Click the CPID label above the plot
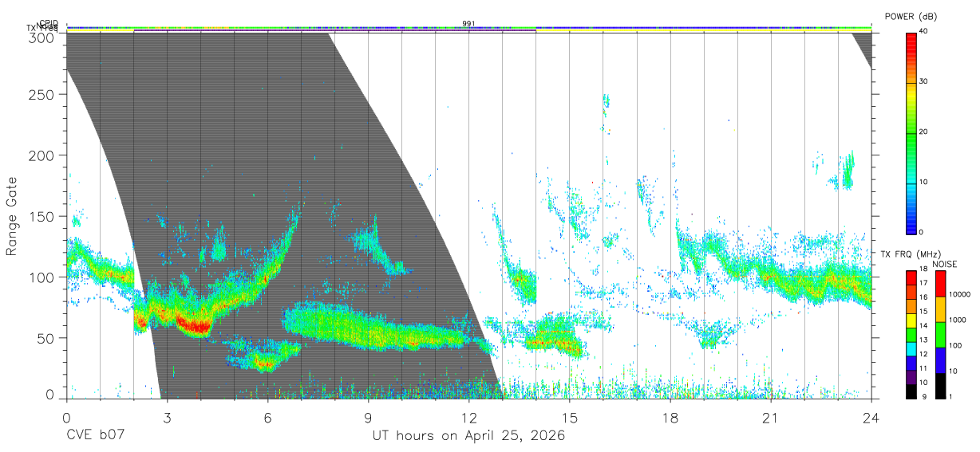 pos(49,23)
